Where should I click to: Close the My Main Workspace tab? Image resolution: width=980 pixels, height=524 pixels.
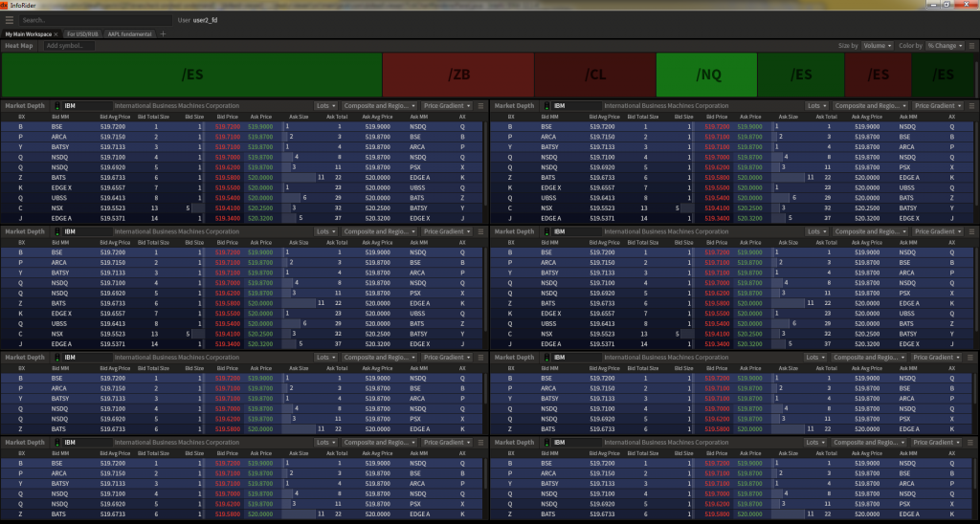point(56,33)
